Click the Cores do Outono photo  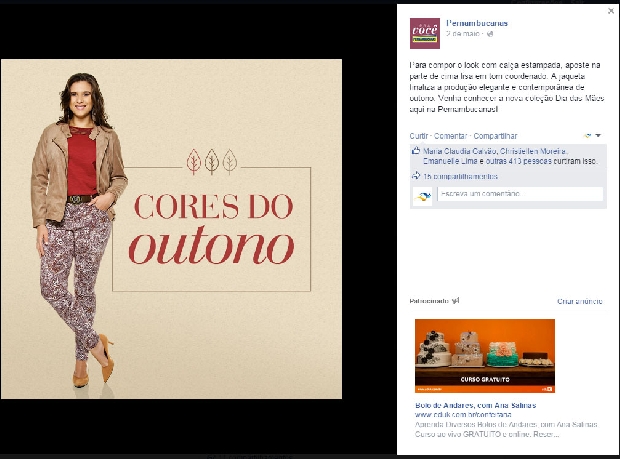[x=171, y=229]
